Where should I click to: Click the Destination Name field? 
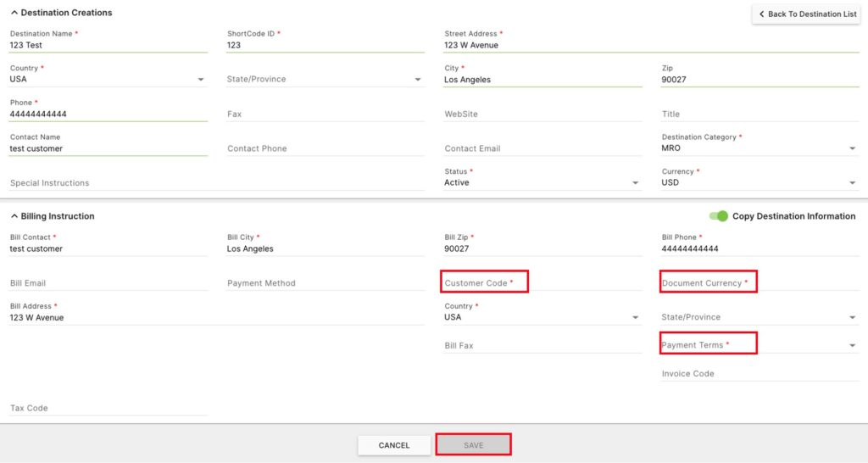[x=108, y=45]
